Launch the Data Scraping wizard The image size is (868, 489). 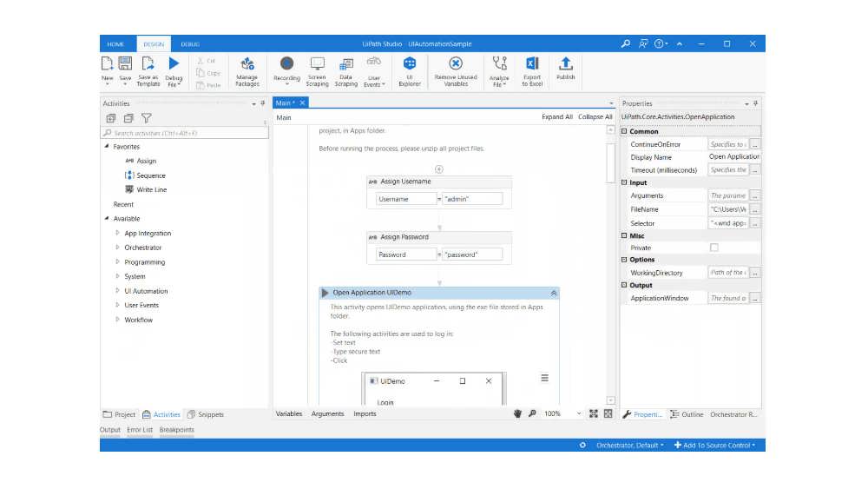pyautogui.click(x=346, y=72)
